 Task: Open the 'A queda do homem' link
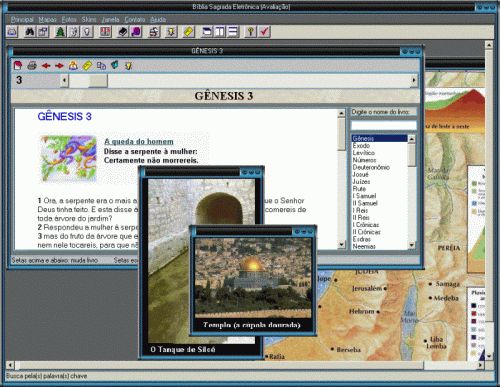pos(139,142)
